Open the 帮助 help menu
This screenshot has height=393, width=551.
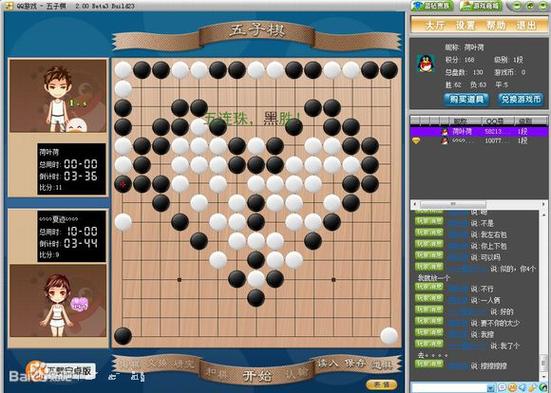click(496, 26)
